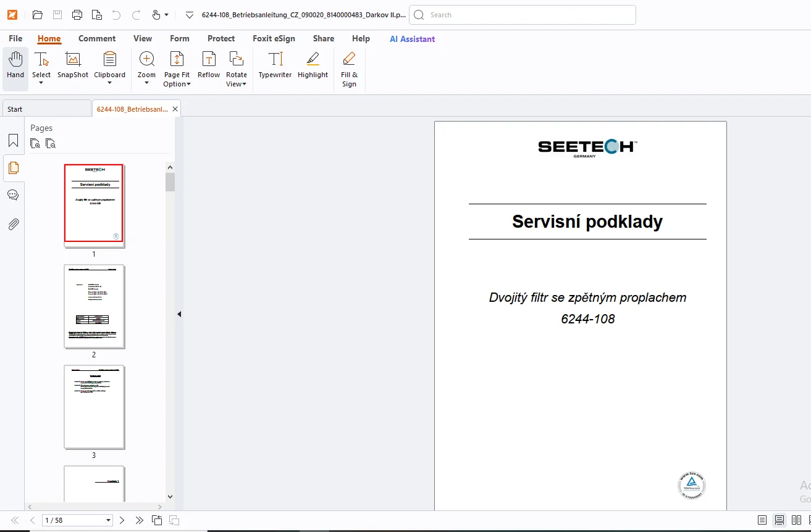Image resolution: width=811 pixels, height=532 pixels.
Task: Toggle the Pages panel sidebar icon
Action: pos(13,167)
